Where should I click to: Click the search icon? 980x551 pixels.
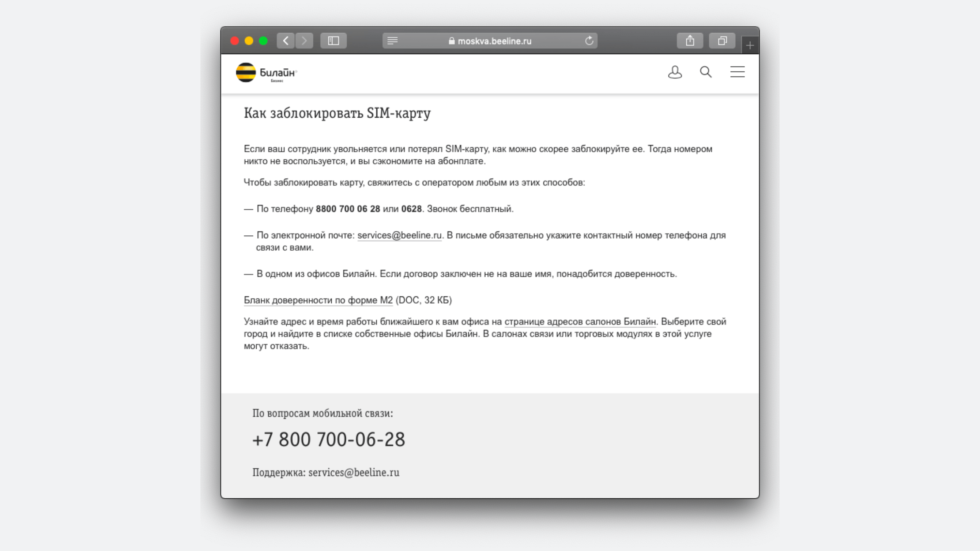[x=705, y=72]
